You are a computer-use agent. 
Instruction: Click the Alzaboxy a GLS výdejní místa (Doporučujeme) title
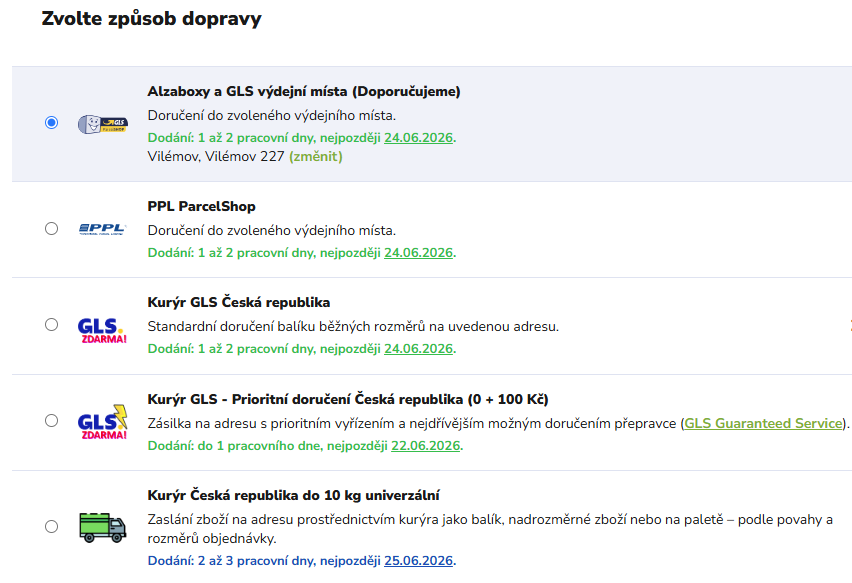[304, 91]
